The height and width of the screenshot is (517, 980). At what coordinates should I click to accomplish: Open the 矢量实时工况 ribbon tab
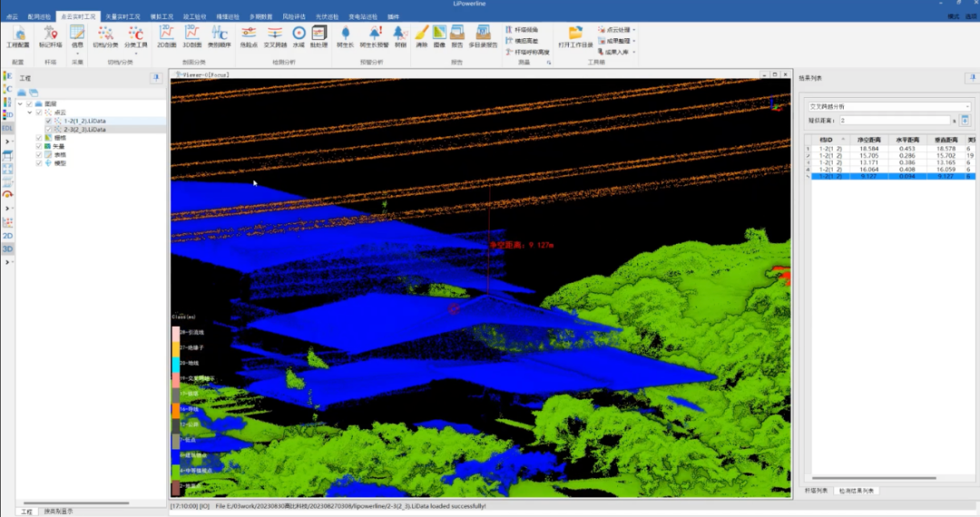[123, 16]
